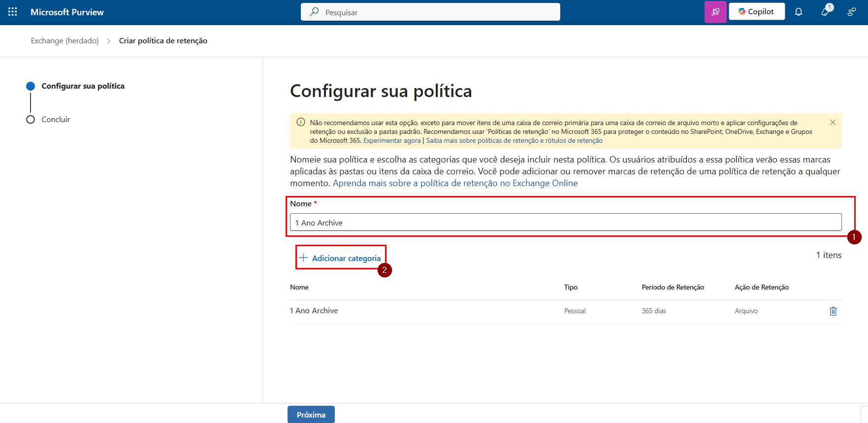Delete the 1 Ano Archive category
The height and width of the screenshot is (423, 868).
tap(833, 311)
